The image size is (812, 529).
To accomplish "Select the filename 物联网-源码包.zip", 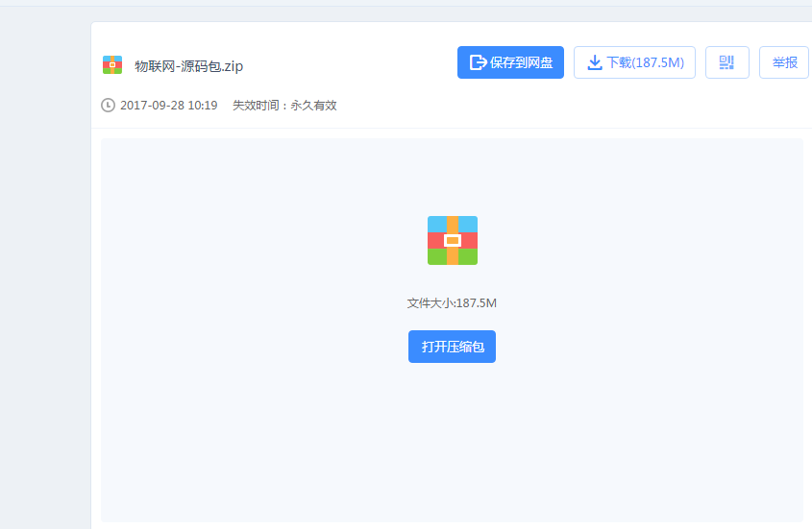I will (x=189, y=66).
